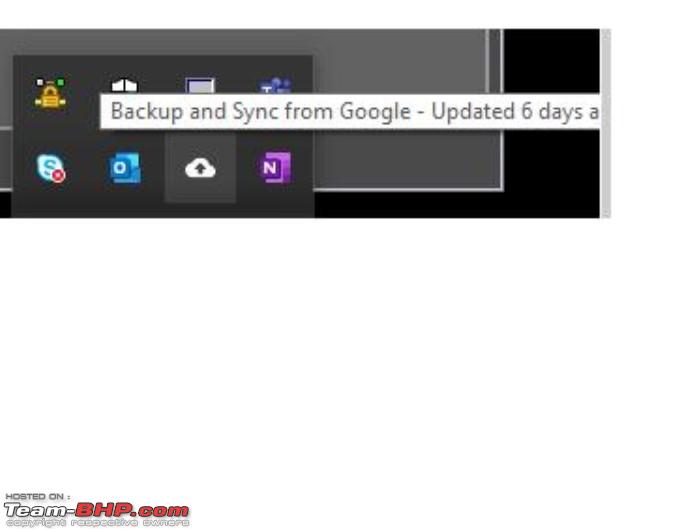Click the red status badge on Skype
Viewport: 673px width, 531px height.
(58, 175)
